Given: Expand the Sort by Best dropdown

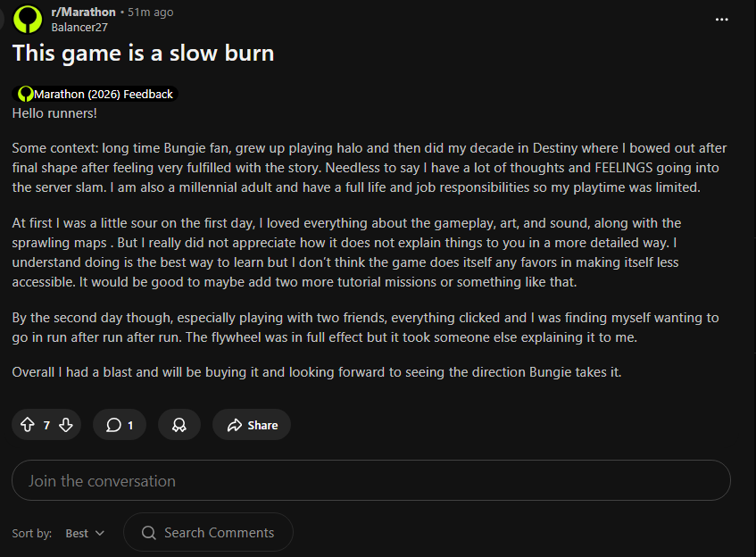Looking at the screenshot, I should pos(85,533).
